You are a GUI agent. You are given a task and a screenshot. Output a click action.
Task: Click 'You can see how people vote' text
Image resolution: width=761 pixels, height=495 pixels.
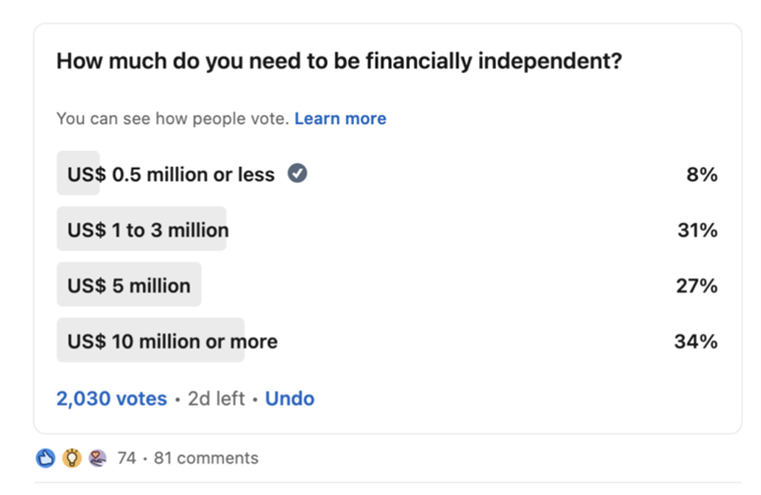tap(172, 118)
